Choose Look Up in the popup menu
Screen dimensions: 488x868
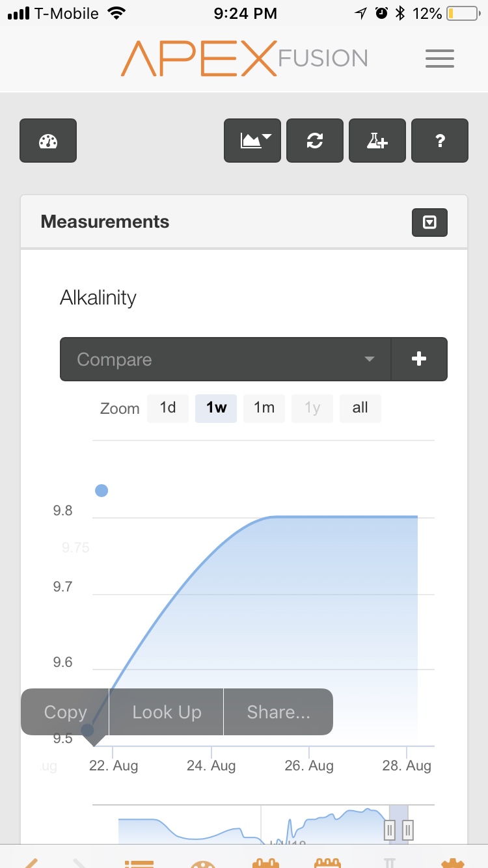click(167, 712)
